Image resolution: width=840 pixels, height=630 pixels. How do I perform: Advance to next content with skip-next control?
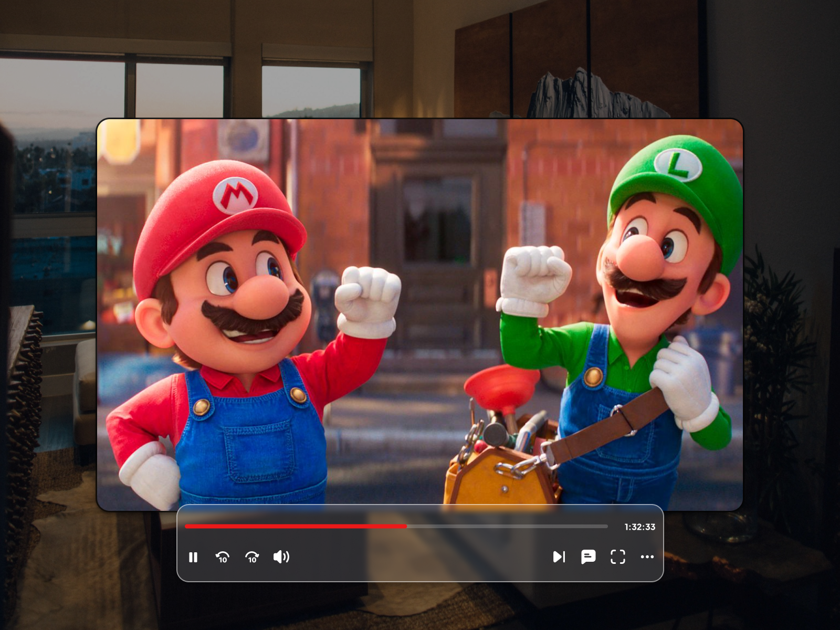click(x=559, y=558)
